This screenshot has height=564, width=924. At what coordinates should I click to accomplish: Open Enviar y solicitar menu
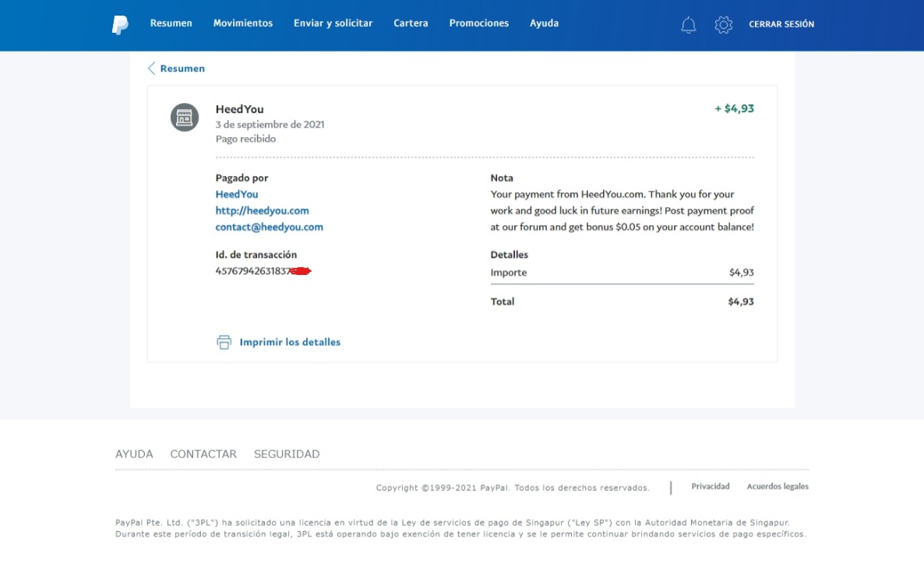[333, 23]
